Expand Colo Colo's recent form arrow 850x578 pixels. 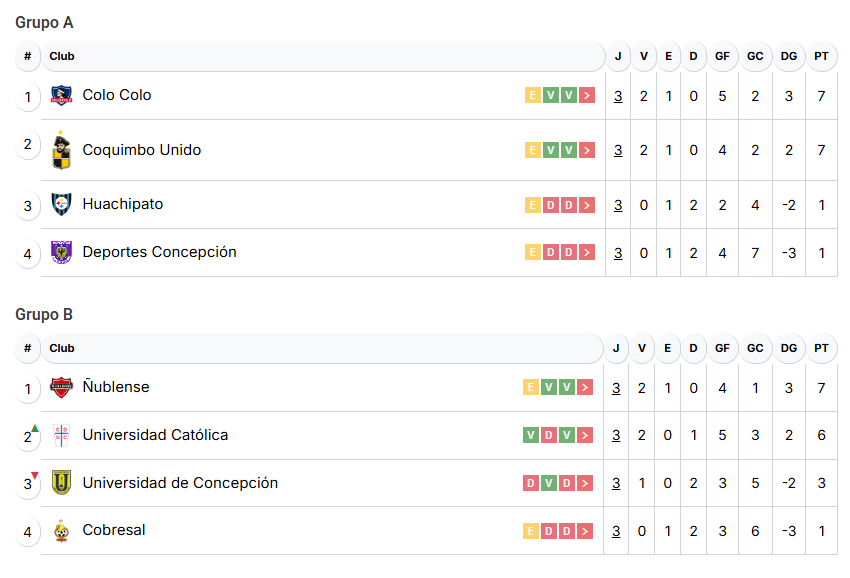587,96
